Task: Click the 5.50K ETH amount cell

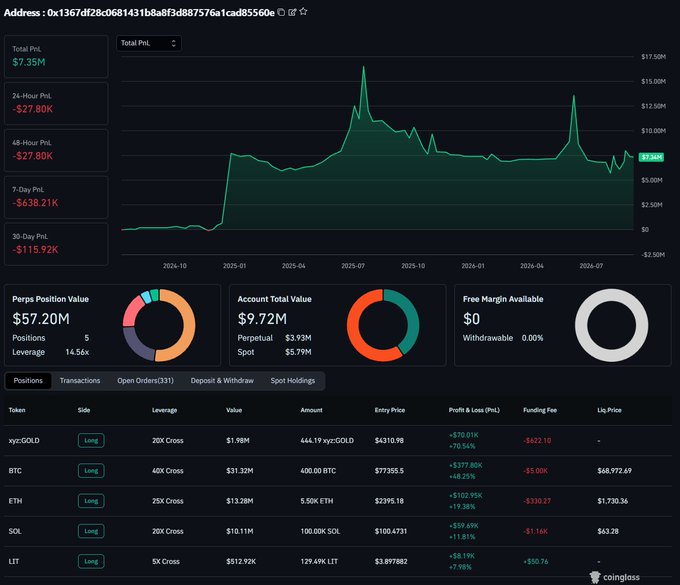Action: coord(317,501)
